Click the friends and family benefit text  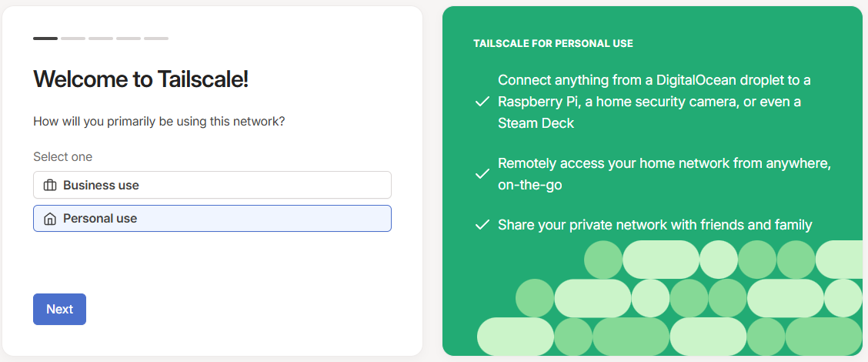click(655, 225)
